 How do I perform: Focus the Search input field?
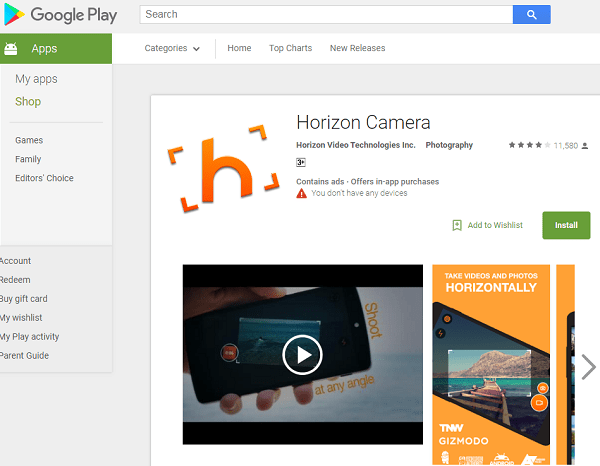[326, 15]
